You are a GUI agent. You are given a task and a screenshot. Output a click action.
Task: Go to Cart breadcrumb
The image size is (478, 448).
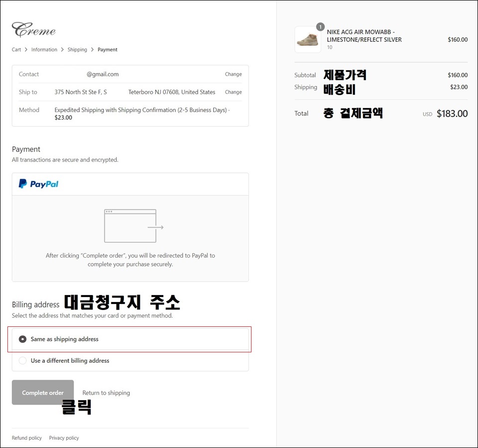coord(16,49)
